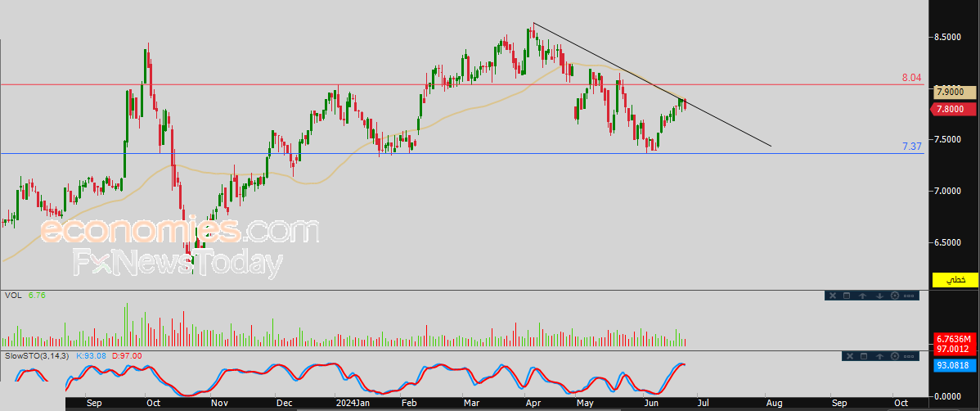
Task: Move the VOL panel up
Action: tap(862, 296)
